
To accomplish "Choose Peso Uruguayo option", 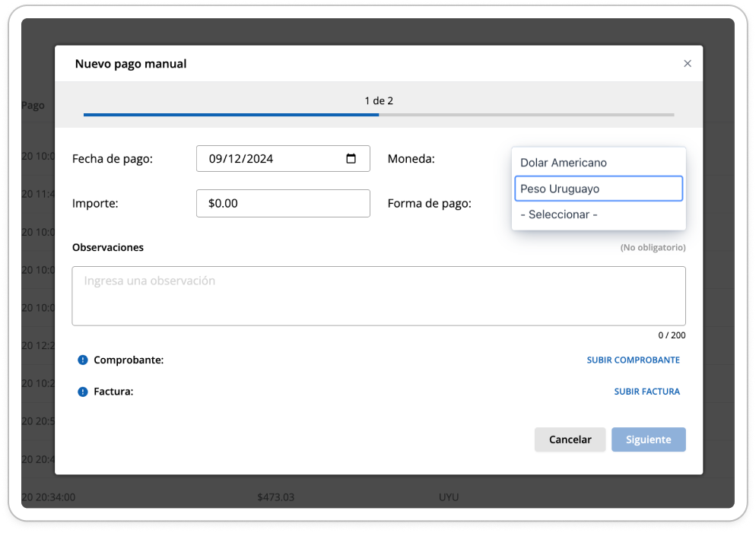I will 599,189.
